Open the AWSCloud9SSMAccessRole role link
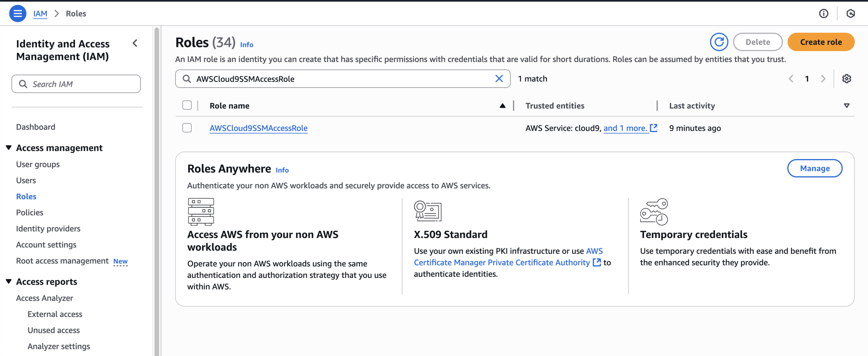Image resolution: width=868 pixels, height=356 pixels. coord(258,128)
